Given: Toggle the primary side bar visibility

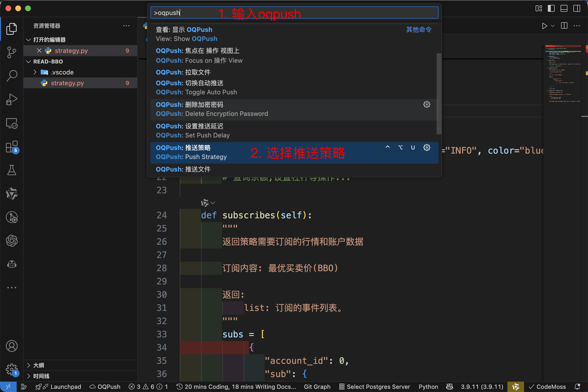Looking at the screenshot, I should coord(551,8).
